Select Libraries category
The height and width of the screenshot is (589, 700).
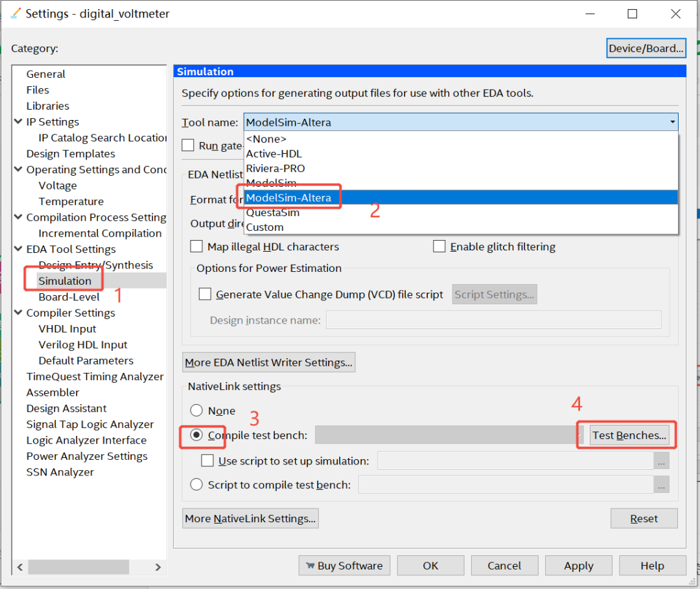coord(48,106)
